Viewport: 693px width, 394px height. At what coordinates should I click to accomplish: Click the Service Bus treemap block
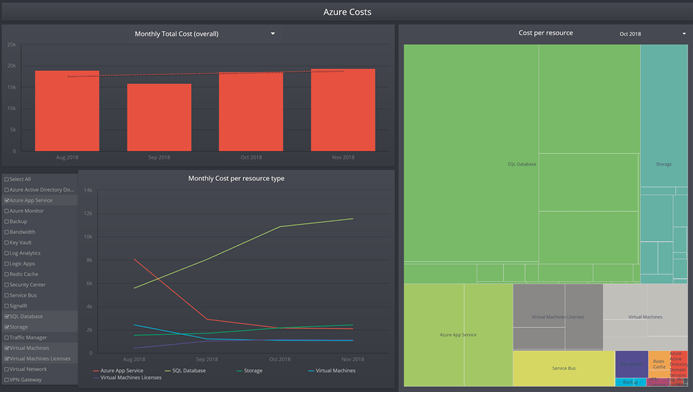564,368
